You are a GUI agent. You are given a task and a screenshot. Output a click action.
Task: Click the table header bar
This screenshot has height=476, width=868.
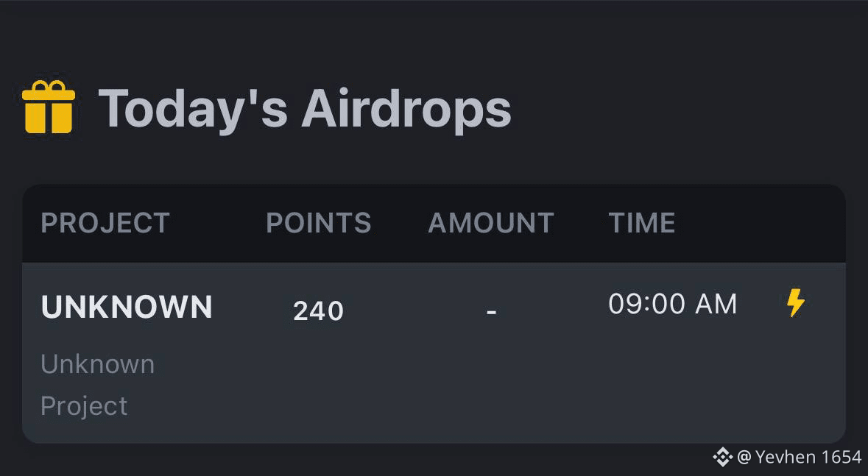pos(434,224)
